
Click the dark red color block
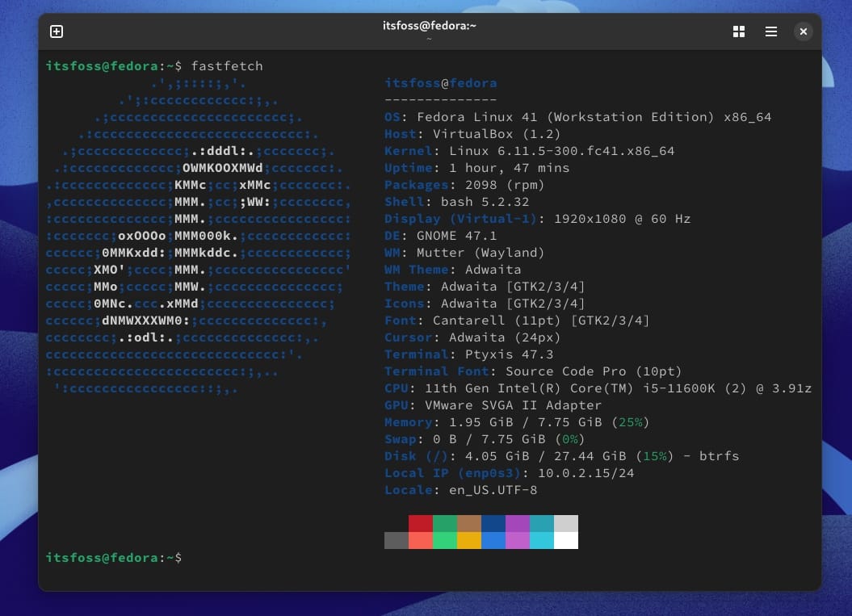click(x=421, y=523)
